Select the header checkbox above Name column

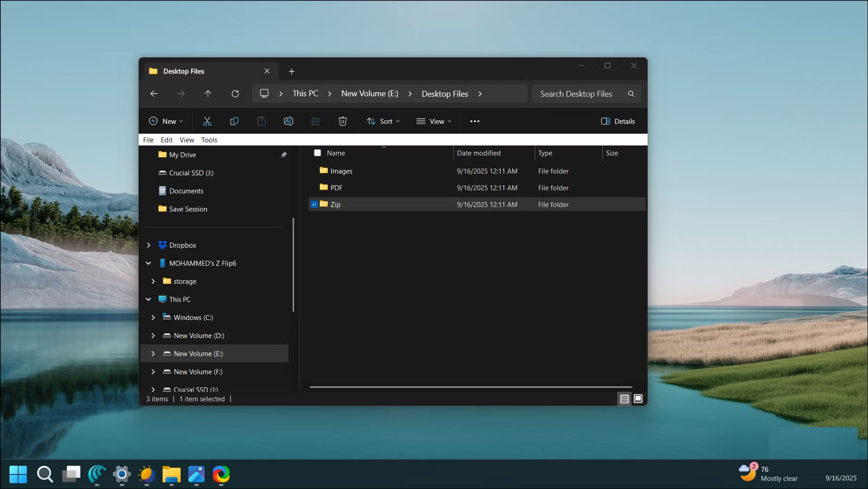pos(317,153)
